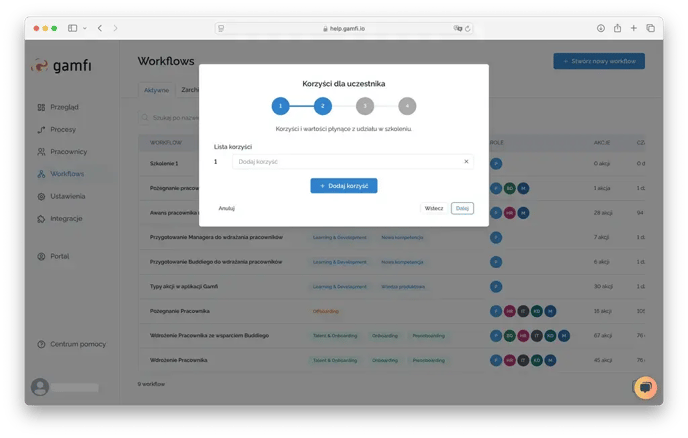Open Integracje in the sidebar

tap(41, 218)
